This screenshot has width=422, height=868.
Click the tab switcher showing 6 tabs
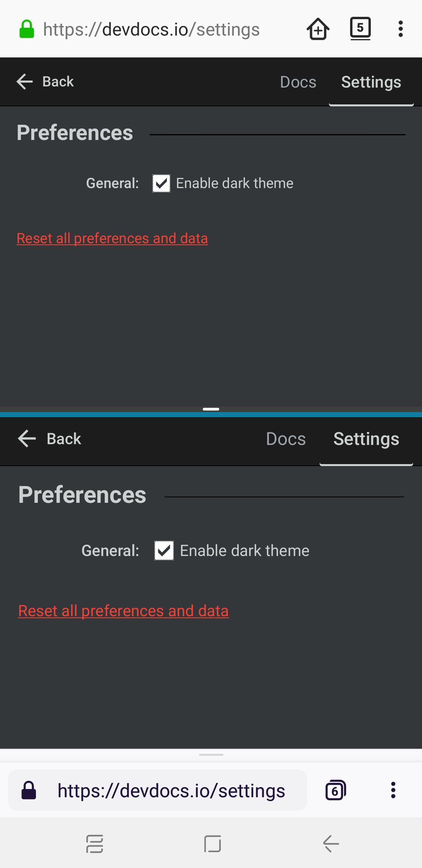[x=335, y=790]
